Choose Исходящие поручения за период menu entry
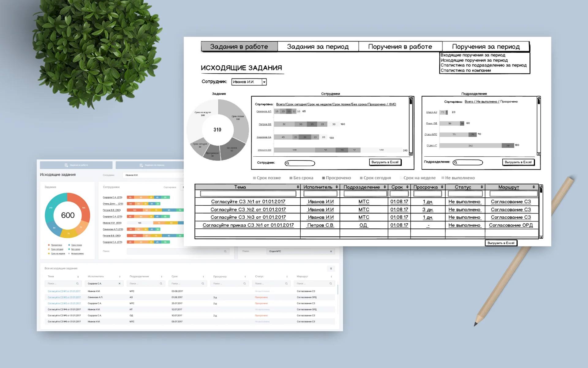The height and width of the screenshot is (368, 588). pos(474,60)
